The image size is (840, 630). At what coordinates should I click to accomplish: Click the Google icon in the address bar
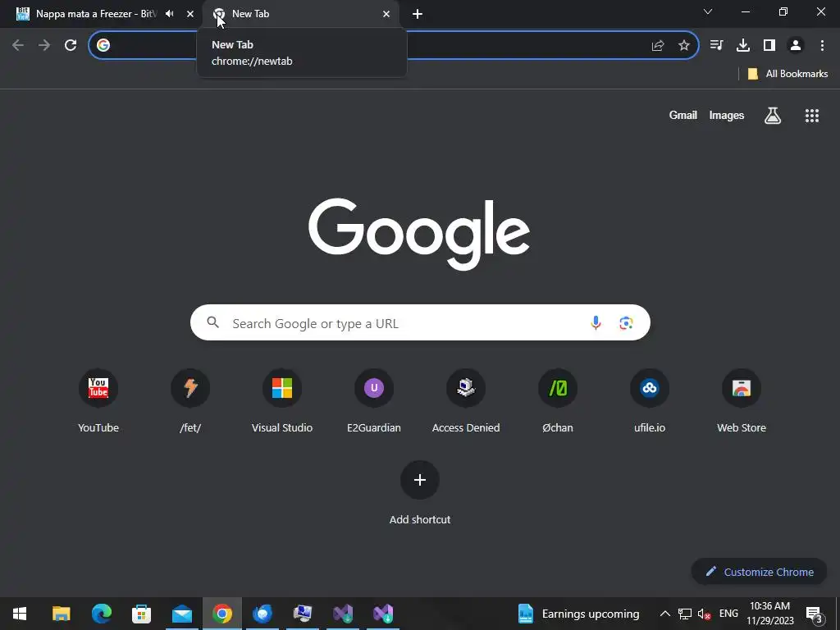(103, 45)
